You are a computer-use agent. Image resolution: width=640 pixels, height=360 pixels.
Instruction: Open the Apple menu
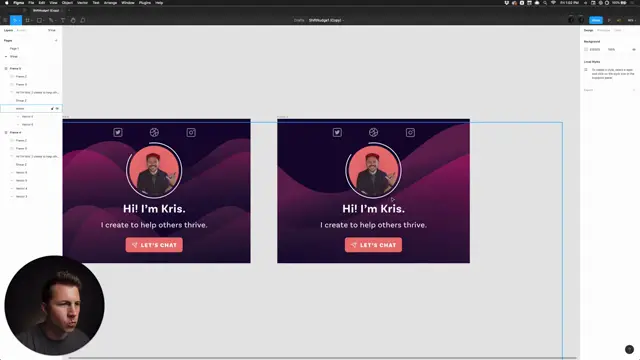[7, 3]
